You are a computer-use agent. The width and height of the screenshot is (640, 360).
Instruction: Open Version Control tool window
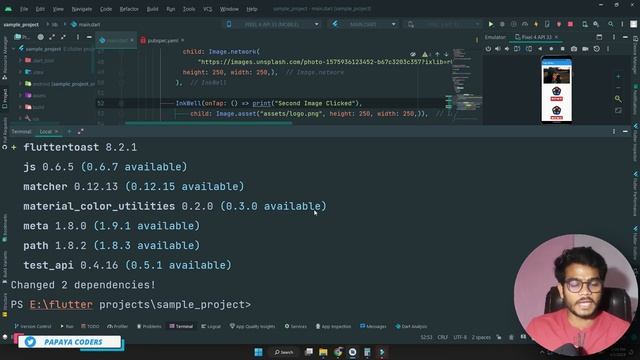point(33,326)
